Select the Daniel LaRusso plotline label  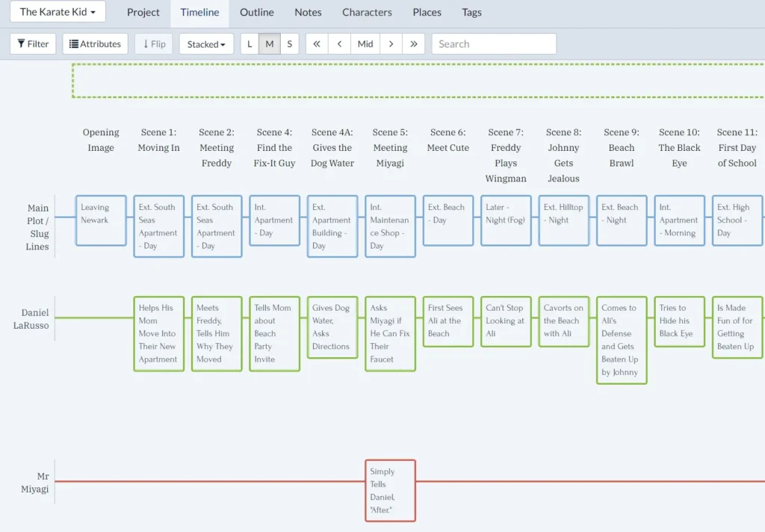pyautogui.click(x=31, y=319)
